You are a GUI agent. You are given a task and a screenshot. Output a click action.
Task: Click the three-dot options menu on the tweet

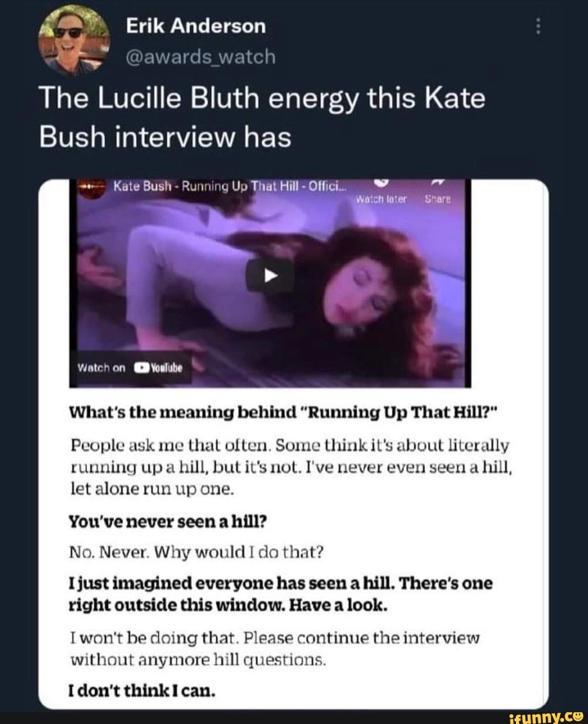(539, 25)
